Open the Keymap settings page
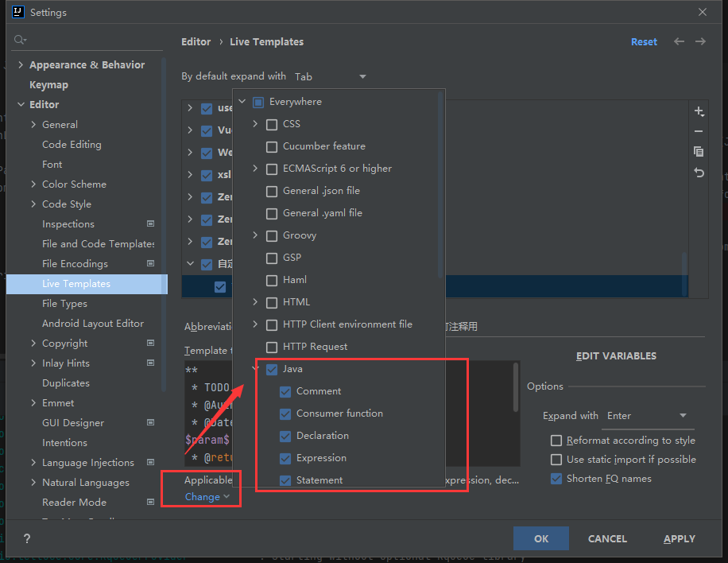Viewport: 728px width, 563px height. (x=48, y=85)
